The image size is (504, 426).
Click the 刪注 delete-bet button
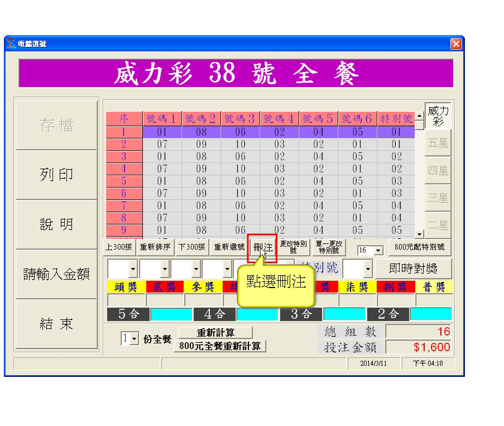(262, 247)
